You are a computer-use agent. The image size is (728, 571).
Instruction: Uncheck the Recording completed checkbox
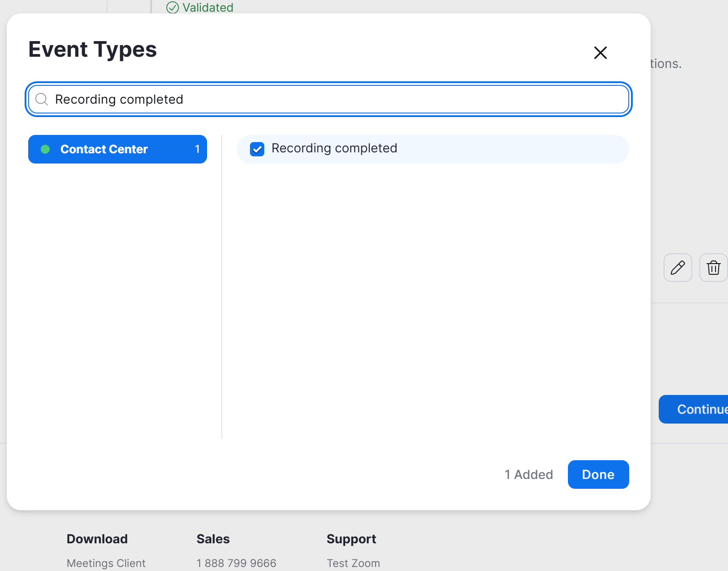tap(257, 149)
